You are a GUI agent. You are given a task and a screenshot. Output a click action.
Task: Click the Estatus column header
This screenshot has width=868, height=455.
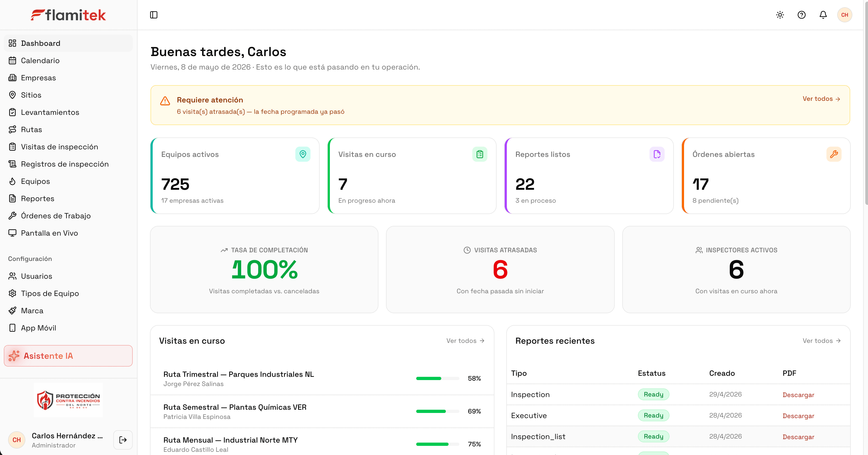(x=652, y=373)
